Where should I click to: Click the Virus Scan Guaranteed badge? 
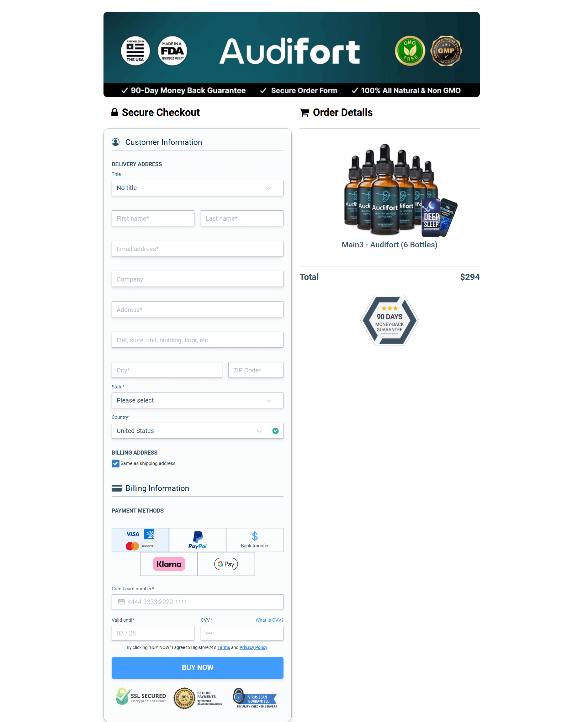255,698
